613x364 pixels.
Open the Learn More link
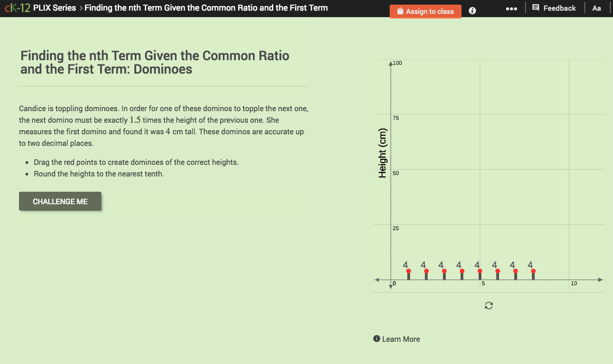pyautogui.click(x=401, y=339)
